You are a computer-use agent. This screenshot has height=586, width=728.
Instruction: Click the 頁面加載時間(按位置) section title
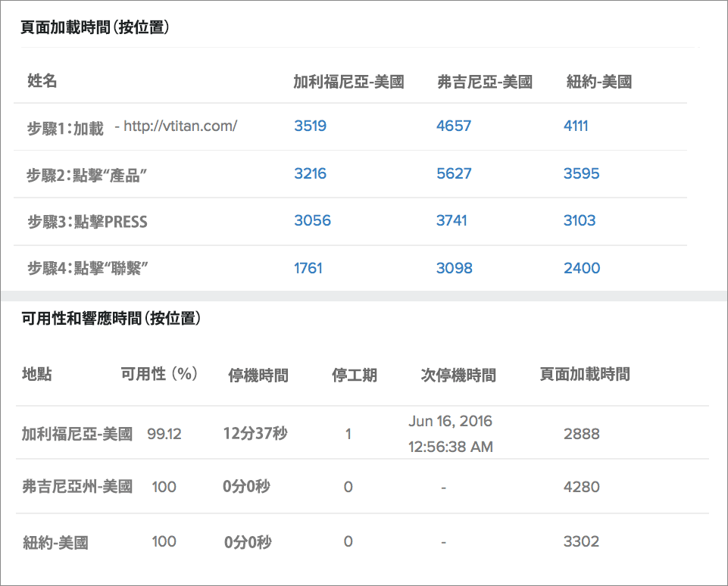coord(95,27)
